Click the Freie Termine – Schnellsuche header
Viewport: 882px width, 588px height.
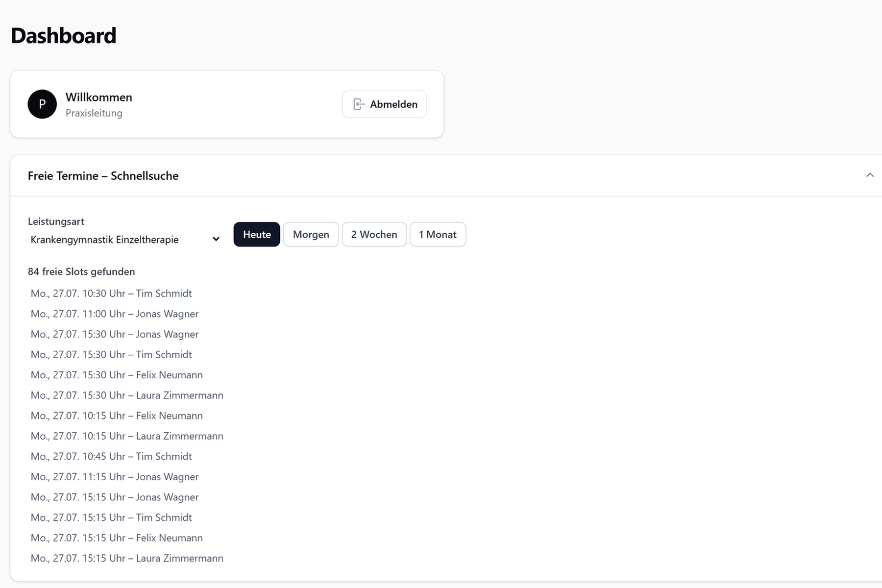(x=103, y=175)
